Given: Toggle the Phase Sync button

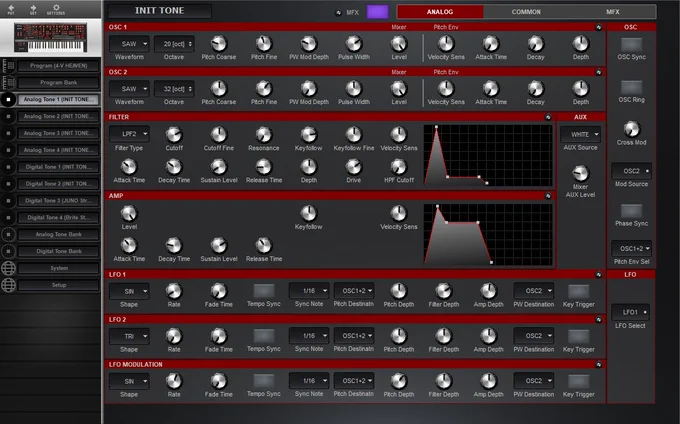Looking at the screenshot, I should click(631, 211).
